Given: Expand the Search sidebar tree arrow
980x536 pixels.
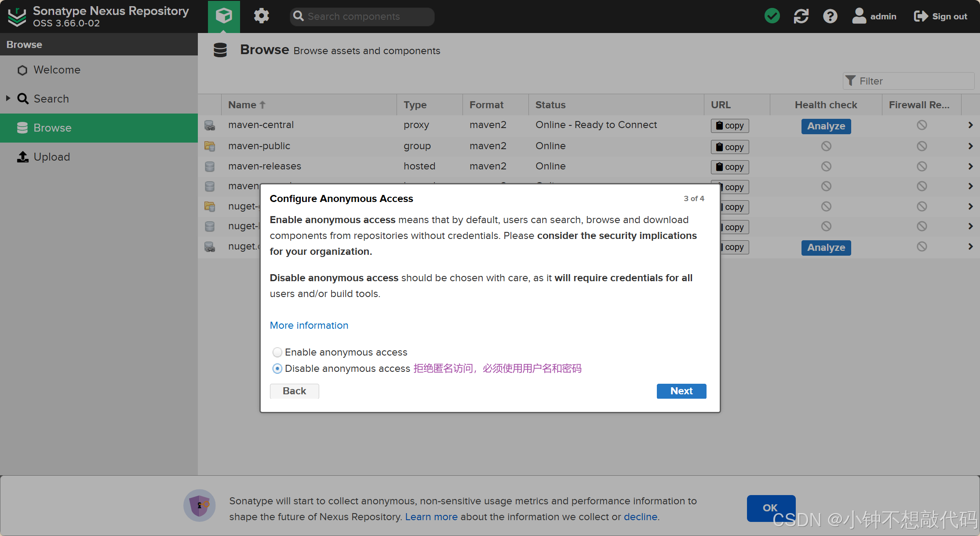Looking at the screenshot, I should (x=8, y=98).
